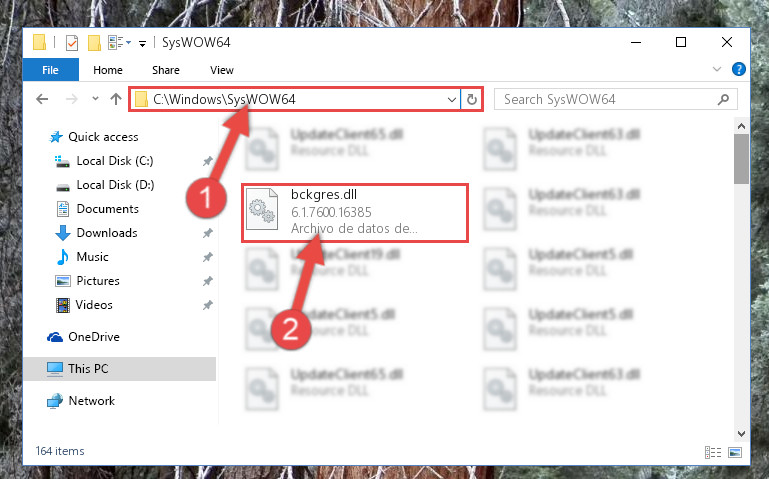The image size is (769, 479).
Task: Click the Back navigation arrow
Action: click(42, 100)
